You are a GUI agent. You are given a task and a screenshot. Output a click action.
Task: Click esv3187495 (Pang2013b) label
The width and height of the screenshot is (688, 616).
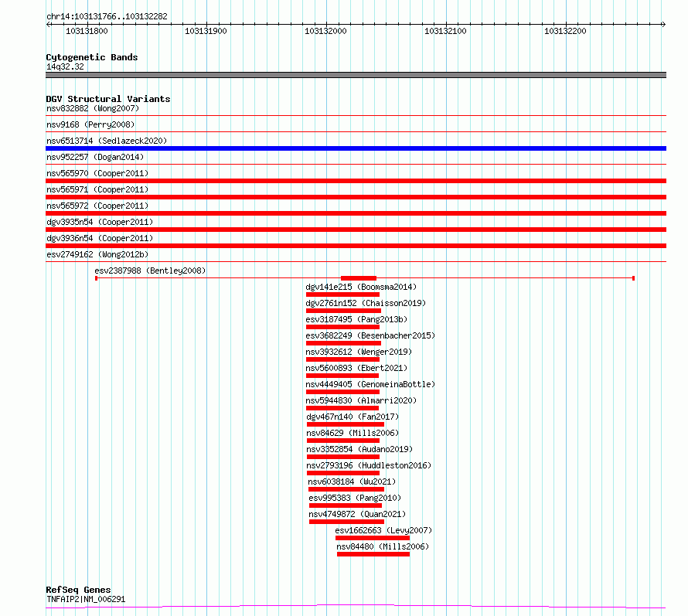356,319
